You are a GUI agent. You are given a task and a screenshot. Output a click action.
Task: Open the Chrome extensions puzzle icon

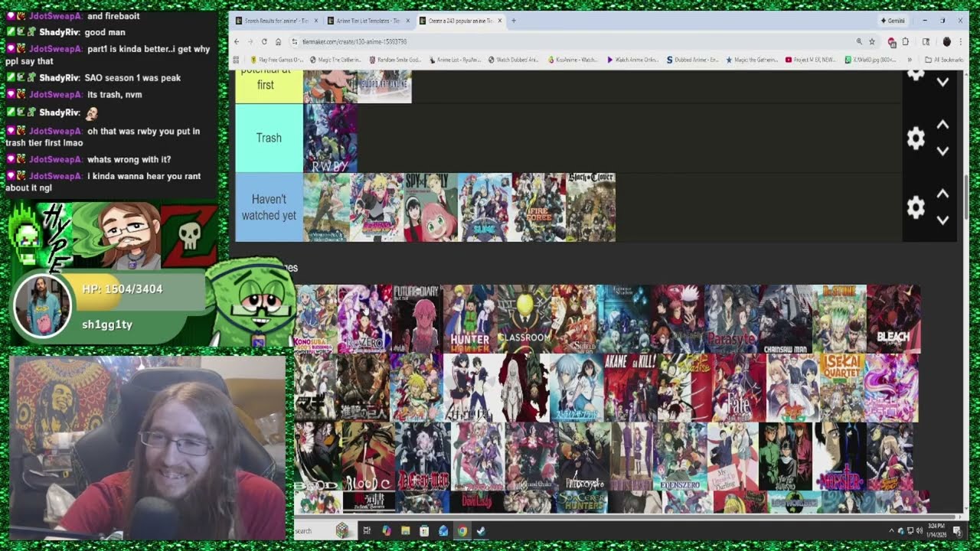(x=905, y=41)
